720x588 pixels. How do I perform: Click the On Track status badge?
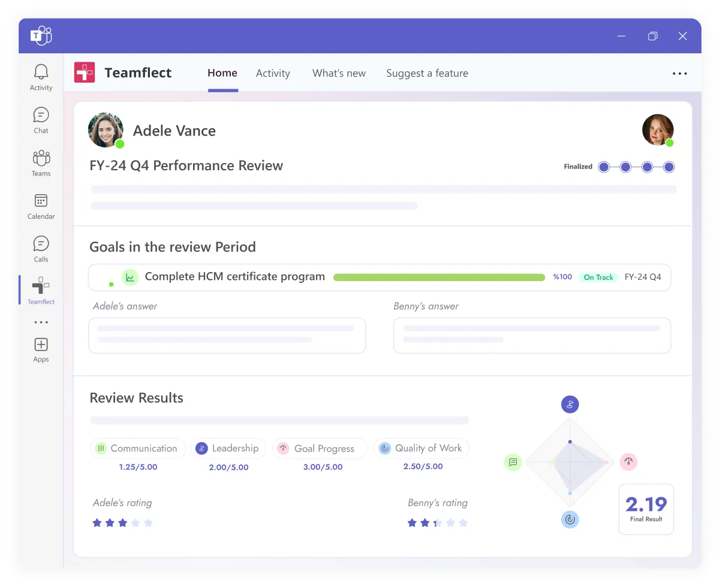pyautogui.click(x=598, y=277)
